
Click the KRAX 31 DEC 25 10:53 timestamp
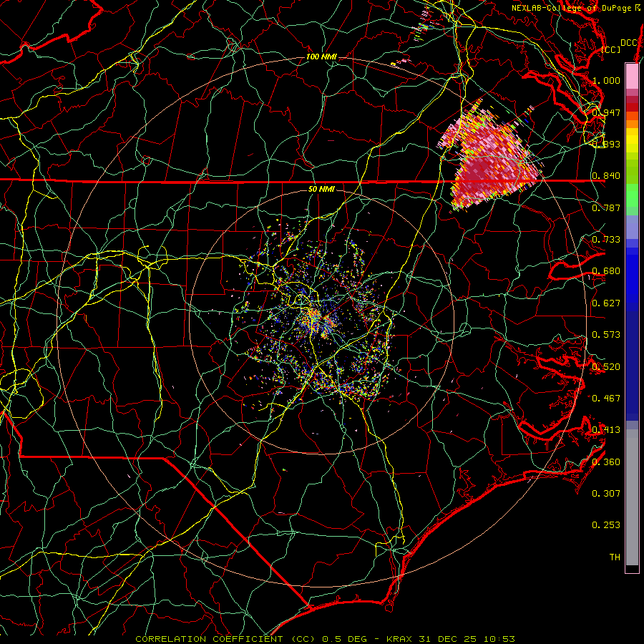451,639
